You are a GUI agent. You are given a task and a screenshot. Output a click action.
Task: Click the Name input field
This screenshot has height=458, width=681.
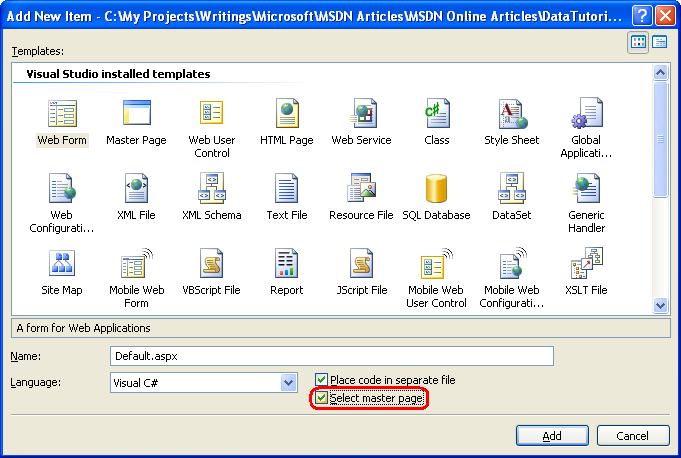[x=332, y=356]
